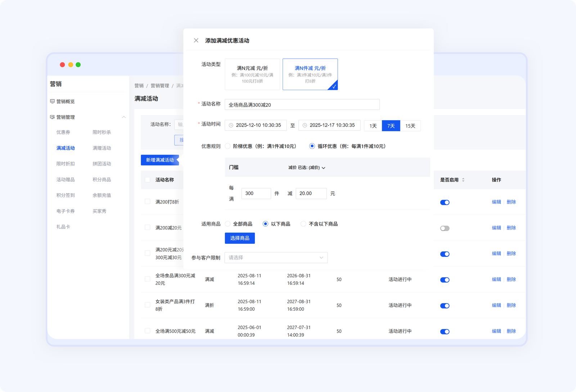Check the box for 全场满500元减50元 row

(148, 331)
